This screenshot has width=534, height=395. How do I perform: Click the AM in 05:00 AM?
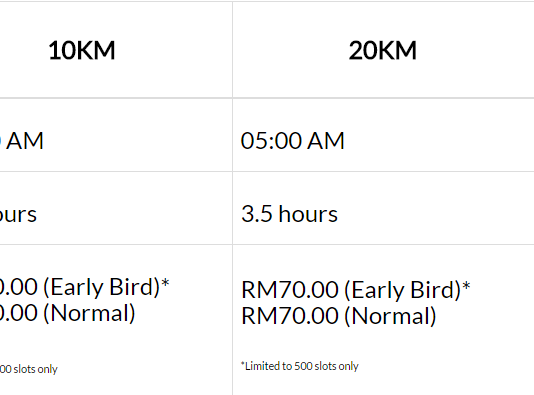point(326,141)
